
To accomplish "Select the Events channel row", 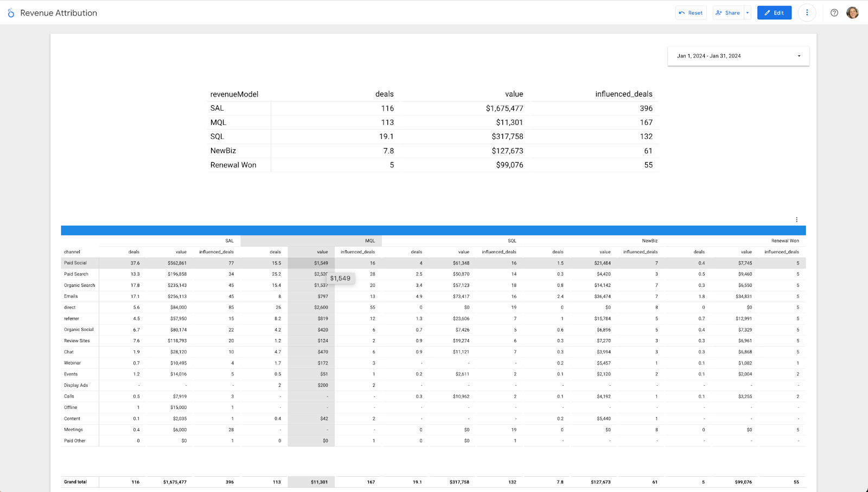I will point(433,374).
